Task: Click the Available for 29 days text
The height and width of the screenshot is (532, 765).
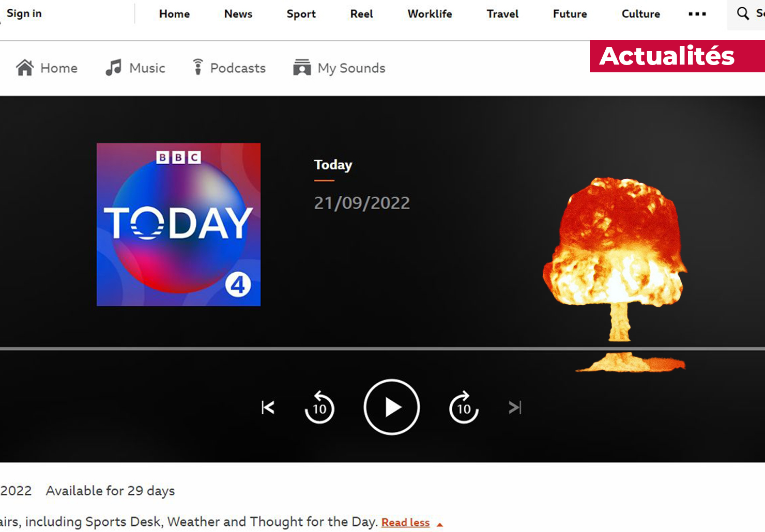Action: [110, 491]
